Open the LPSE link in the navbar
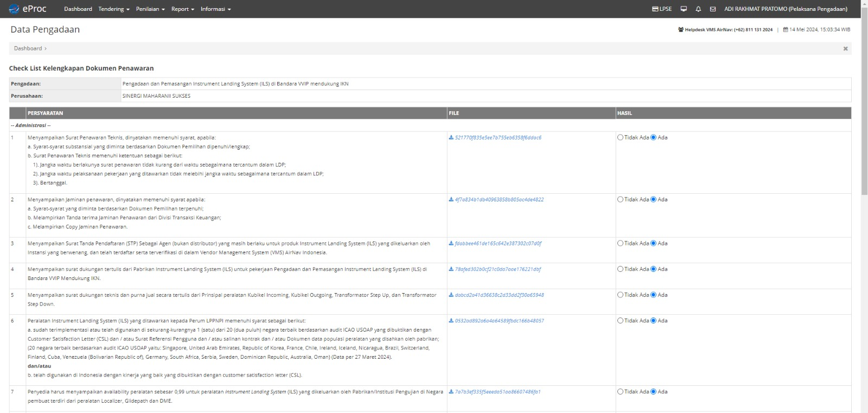 662,9
